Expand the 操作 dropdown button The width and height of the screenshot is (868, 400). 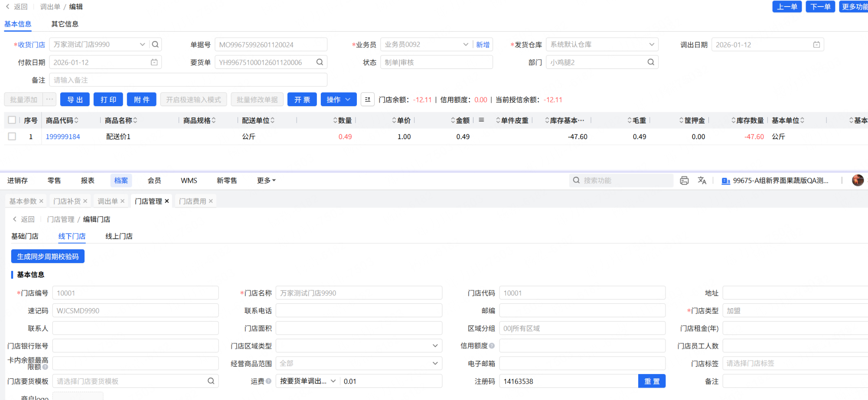[339, 100]
